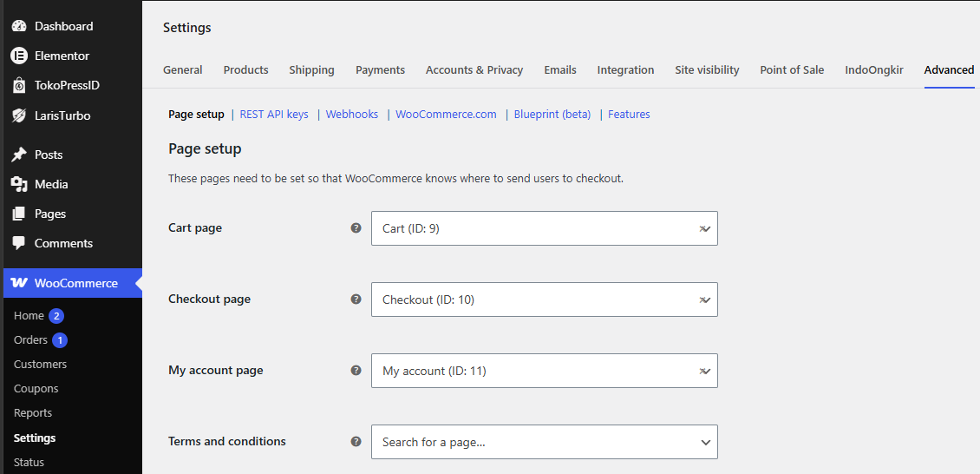Show help tooltip for Terms and conditions
Screen dimensions: 980x474
point(356,442)
